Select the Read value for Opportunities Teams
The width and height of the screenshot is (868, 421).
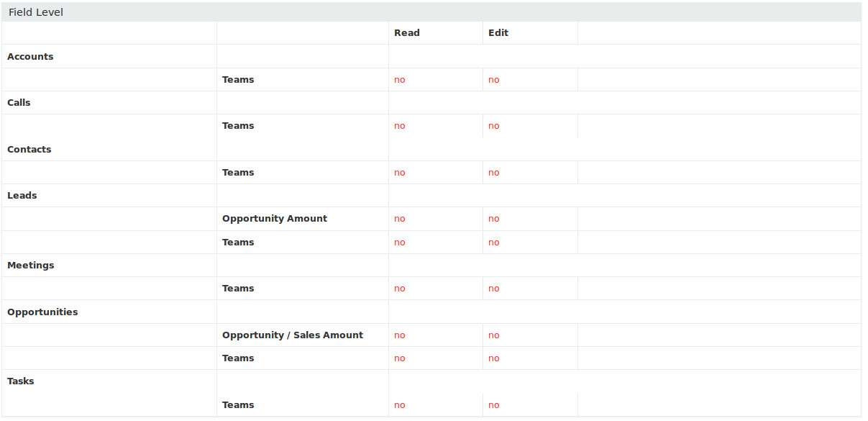click(x=400, y=358)
